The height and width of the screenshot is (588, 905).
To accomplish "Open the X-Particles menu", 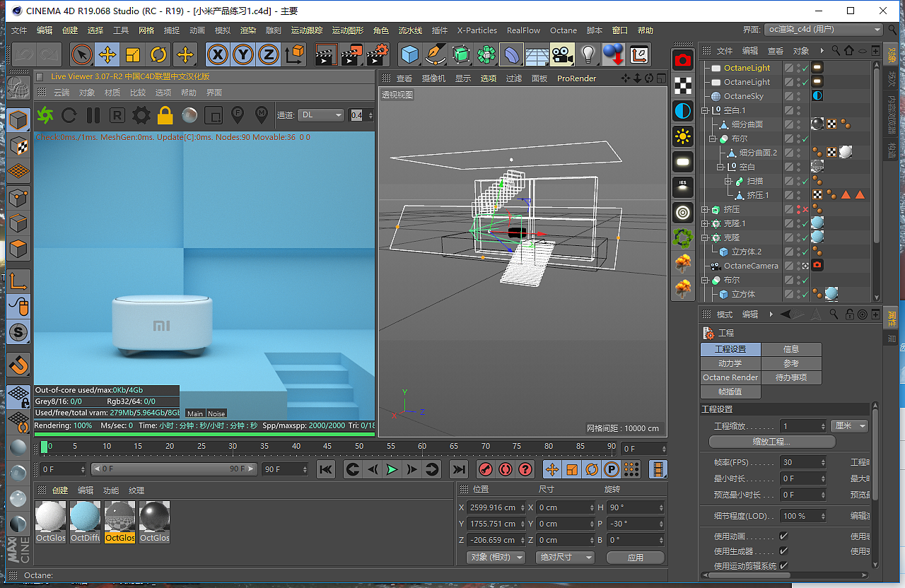I will coord(477,30).
